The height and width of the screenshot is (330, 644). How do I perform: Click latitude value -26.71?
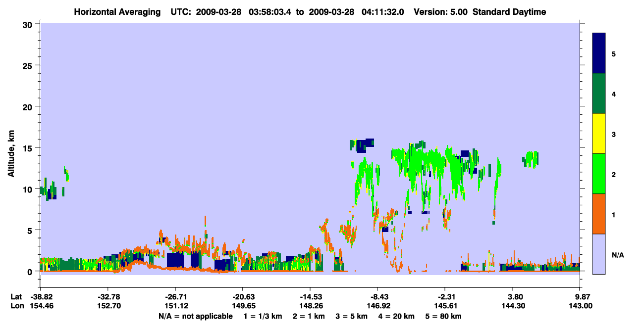tap(175, 297)
